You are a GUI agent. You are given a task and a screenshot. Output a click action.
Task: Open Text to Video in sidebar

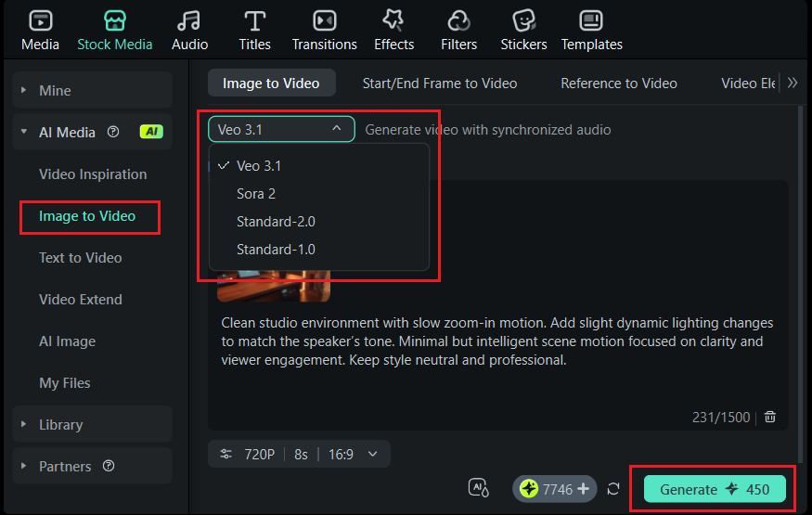tap(80, 257)
